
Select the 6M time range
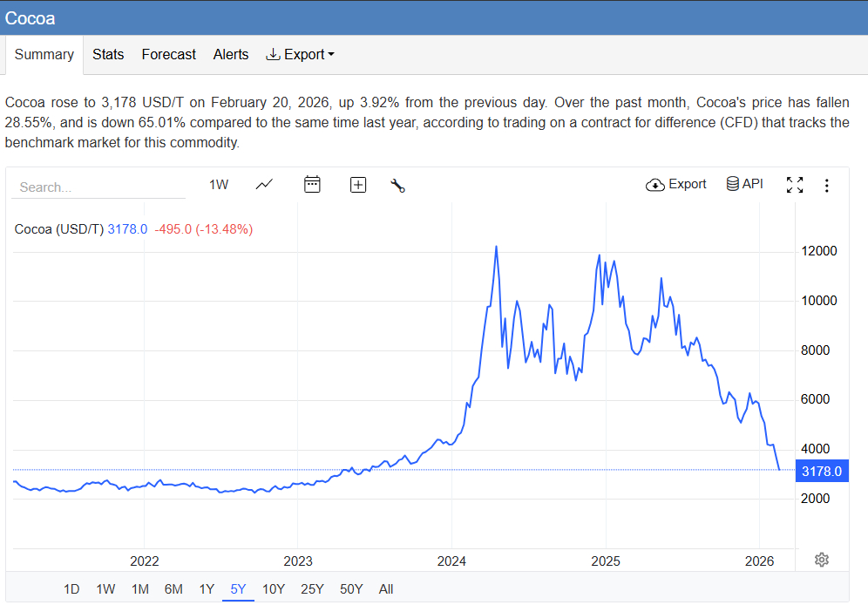click(173, 589)
